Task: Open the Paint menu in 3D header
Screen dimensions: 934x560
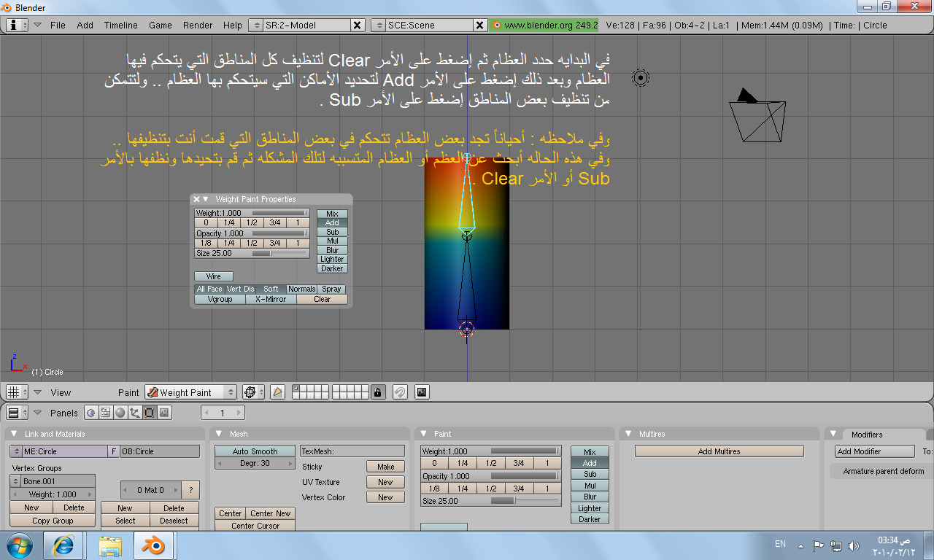Action: point(128,392)
